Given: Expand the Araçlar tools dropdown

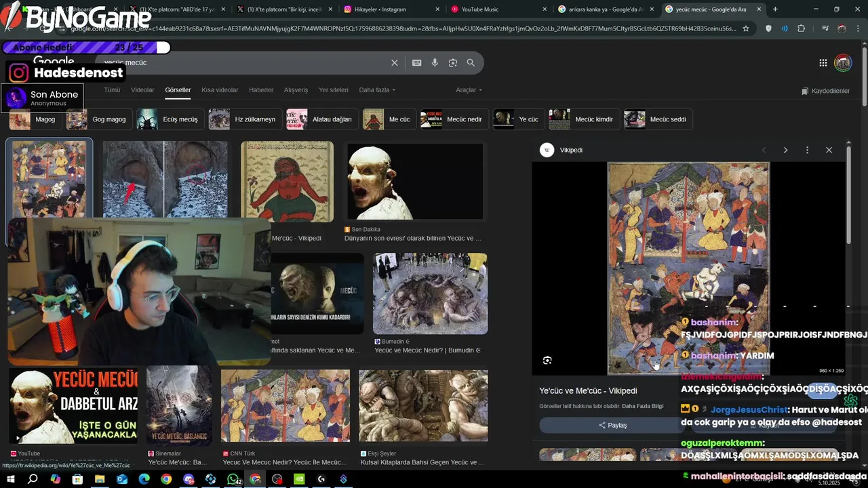Looking at the screenshot, I should click(x=469, y=90).
